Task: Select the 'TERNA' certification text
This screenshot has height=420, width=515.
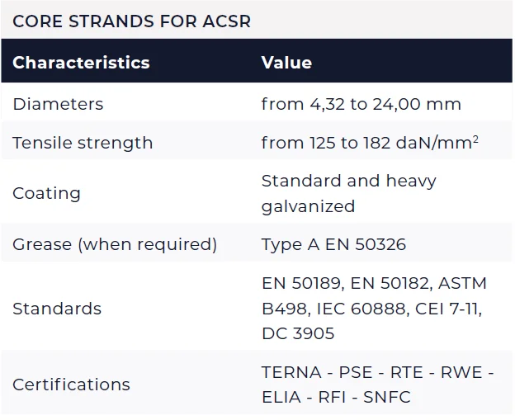Action: (291, 372)
